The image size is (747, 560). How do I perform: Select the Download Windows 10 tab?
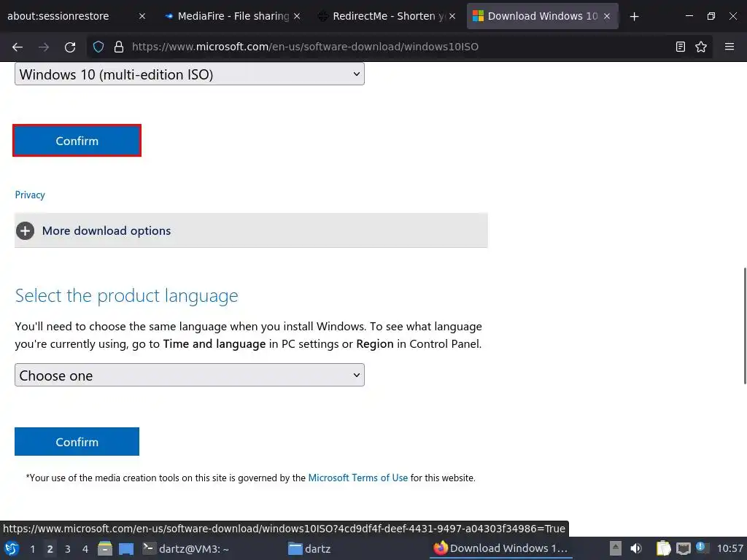coord(542,16)
